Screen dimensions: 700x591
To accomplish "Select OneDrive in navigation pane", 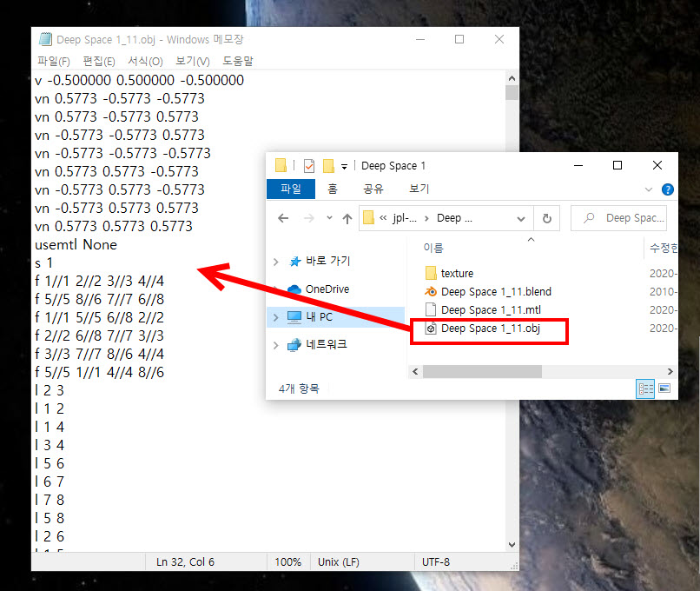I will [x=327, y=289].
